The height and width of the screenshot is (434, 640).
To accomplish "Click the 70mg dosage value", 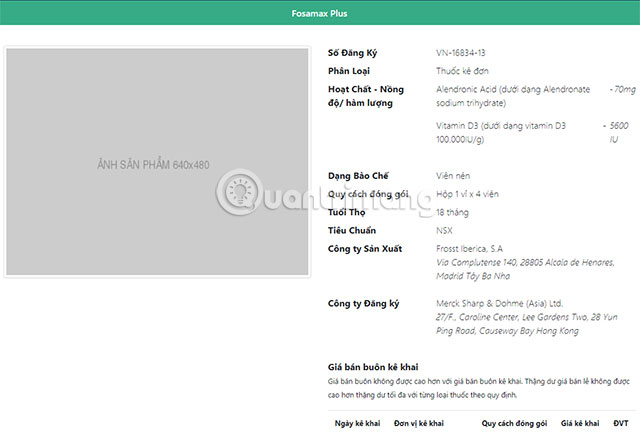I will (x=622, y=89).
